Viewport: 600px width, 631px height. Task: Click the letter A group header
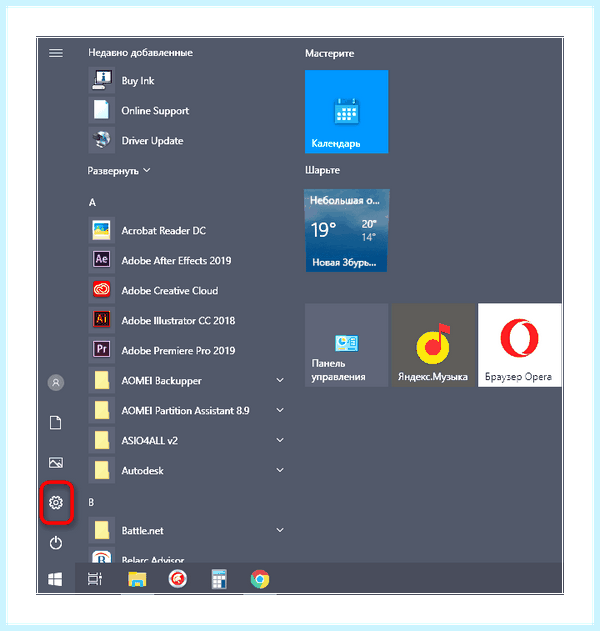(x=92, y=202)
